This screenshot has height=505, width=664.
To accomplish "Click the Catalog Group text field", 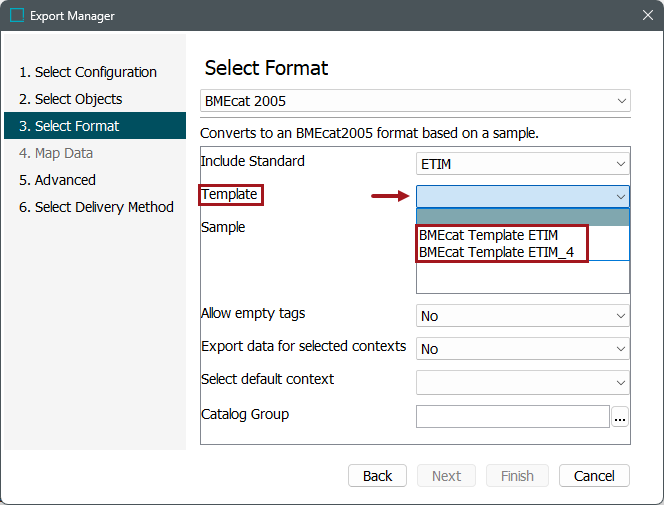I will (x=512, y=417).
